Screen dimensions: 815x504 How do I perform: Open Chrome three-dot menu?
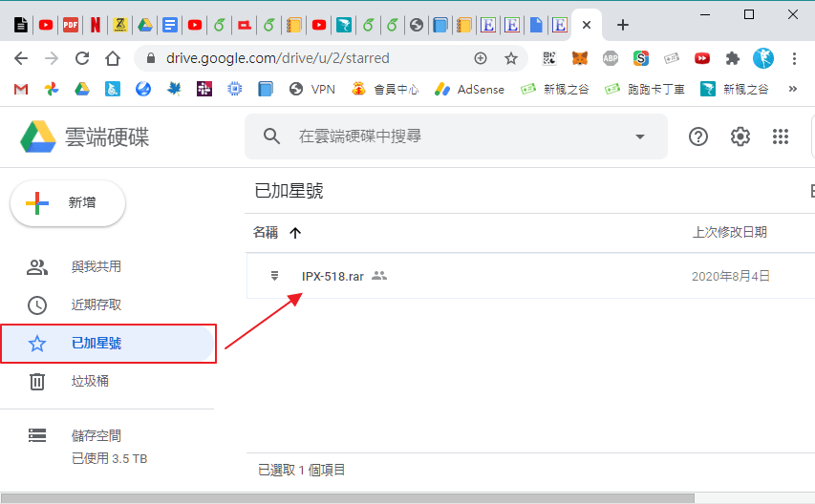tap(794, 58)
